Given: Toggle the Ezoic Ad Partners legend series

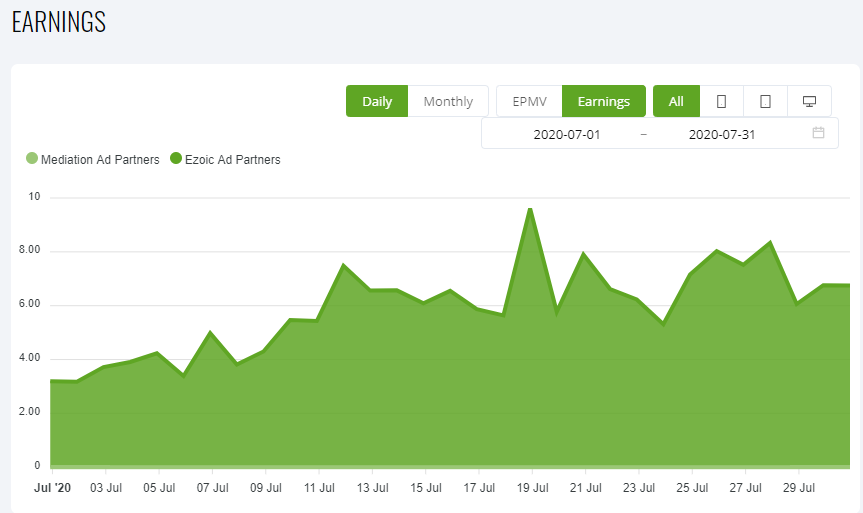Looking at the screenshot, I should pyautogui.click(x=226, y=159).
